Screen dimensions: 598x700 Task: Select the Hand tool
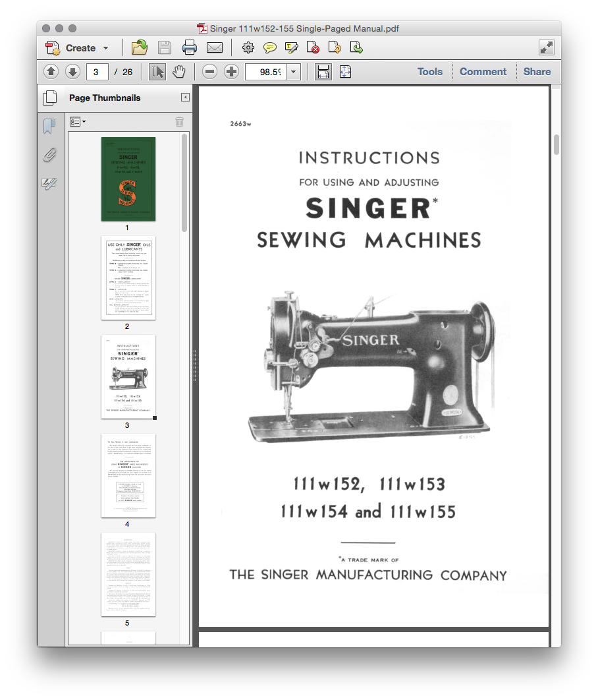click(x=178, y=71)
